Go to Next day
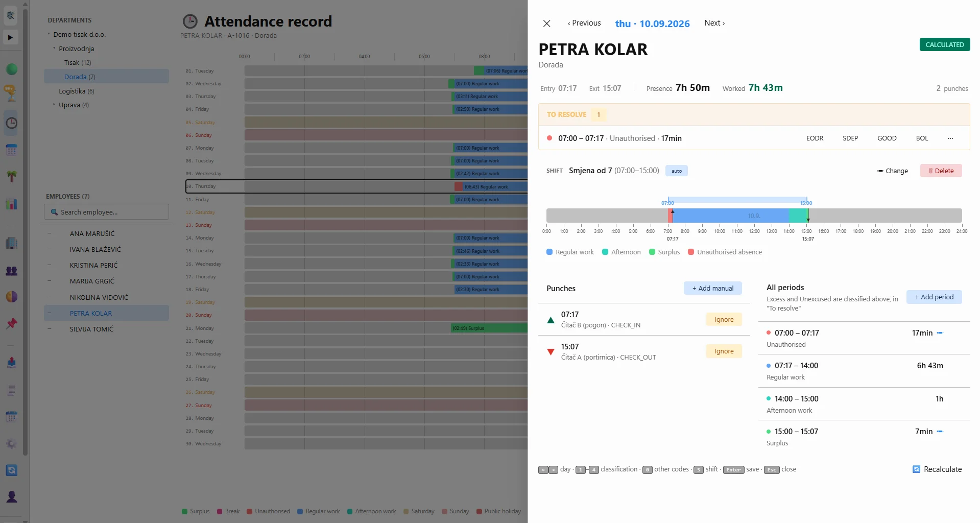Image resolution: width=980 pixels, height=523 pixels. (714, 23)
